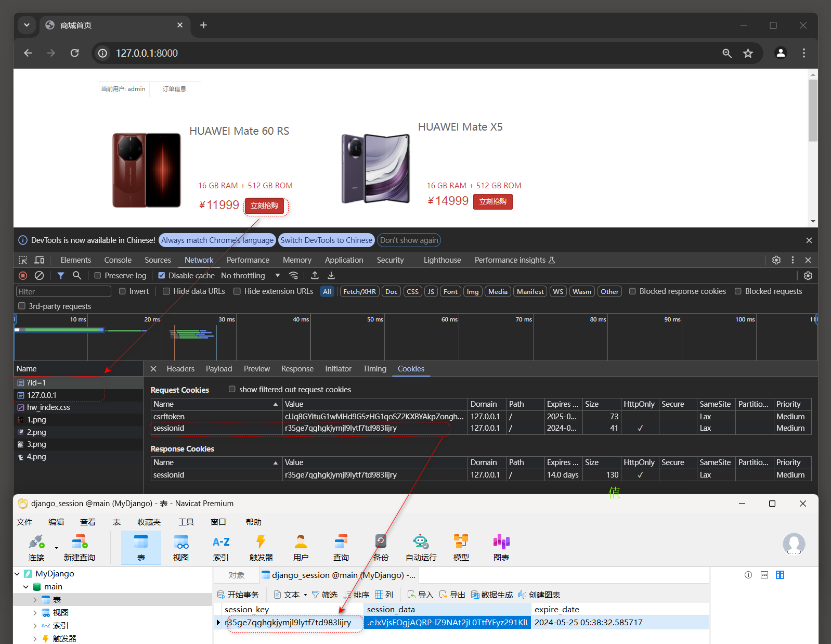Image resolution: width=831 pixels, height=644 pixels.
Task: Toggle DevTools inspect element picker
Action: click(x=23, y=260)
